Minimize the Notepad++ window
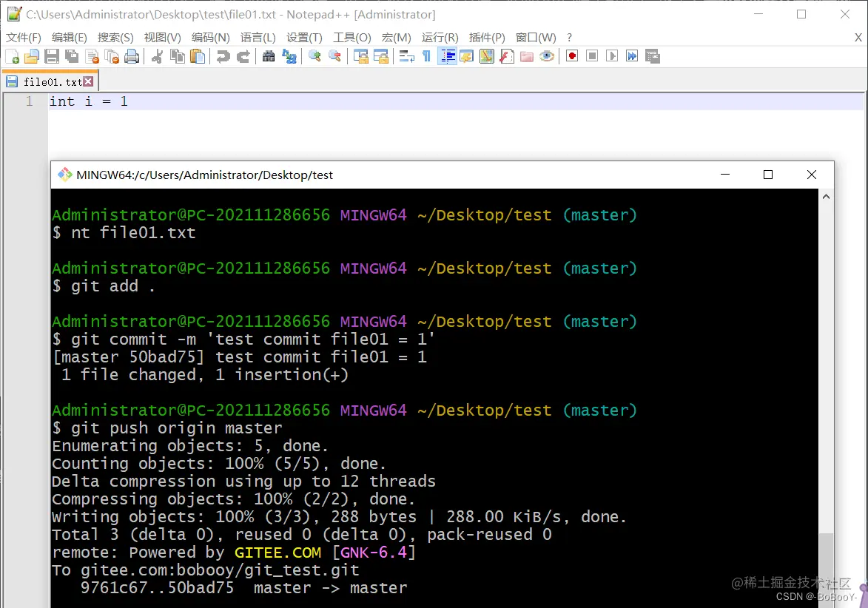Image resolution: width=868 pixels, height=608 pixels. (758, 14)
